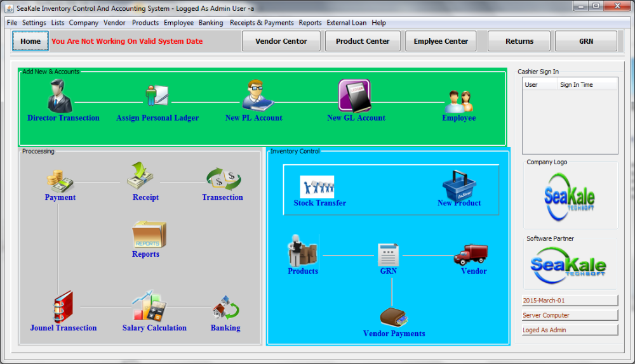
Task: Click the Jounel Transection red binder icon
Action: coord(63,306)
